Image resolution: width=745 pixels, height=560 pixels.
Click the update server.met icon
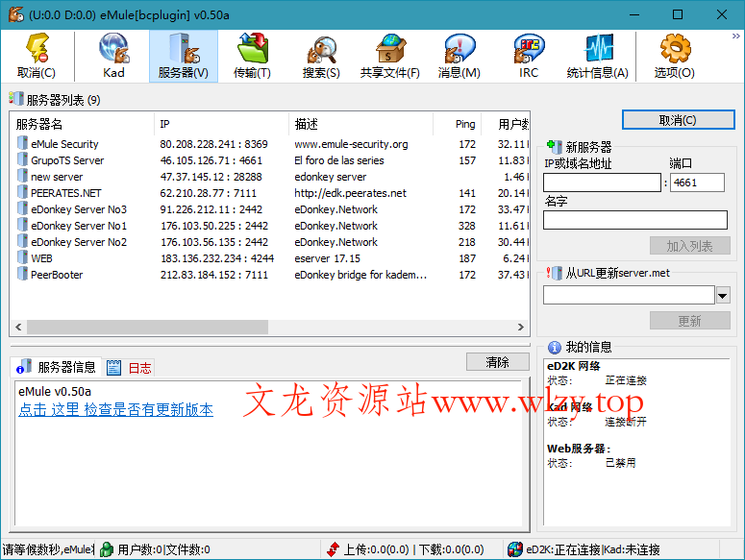(x=555, y=273)
